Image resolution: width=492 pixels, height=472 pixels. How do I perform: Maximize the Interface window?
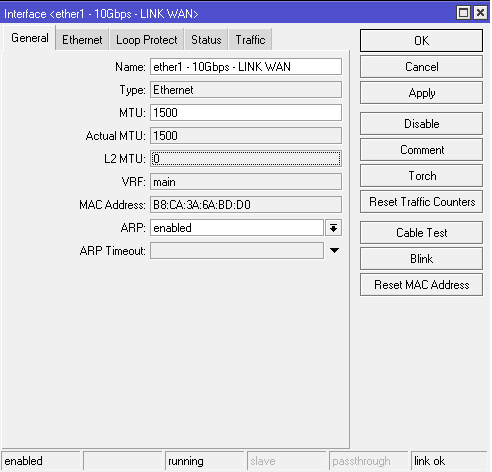(x=463, y=13)
